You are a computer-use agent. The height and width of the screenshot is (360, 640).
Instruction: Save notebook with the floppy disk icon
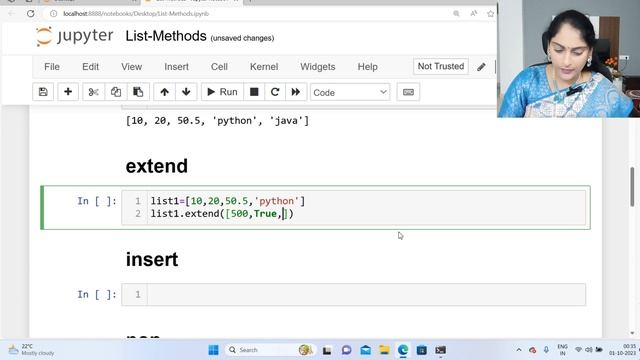pyautogui.click(x=43, y=92)
